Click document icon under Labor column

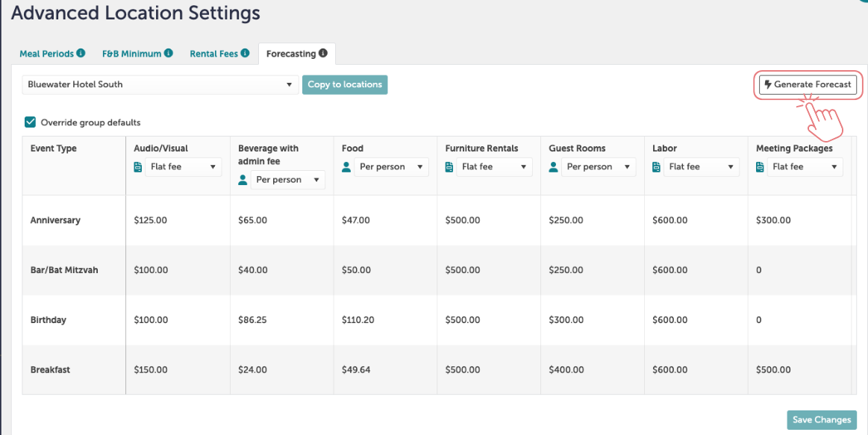pos(657,166)
